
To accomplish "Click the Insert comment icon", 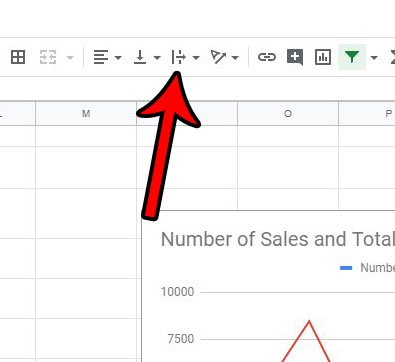I will [x=295, y=57].
